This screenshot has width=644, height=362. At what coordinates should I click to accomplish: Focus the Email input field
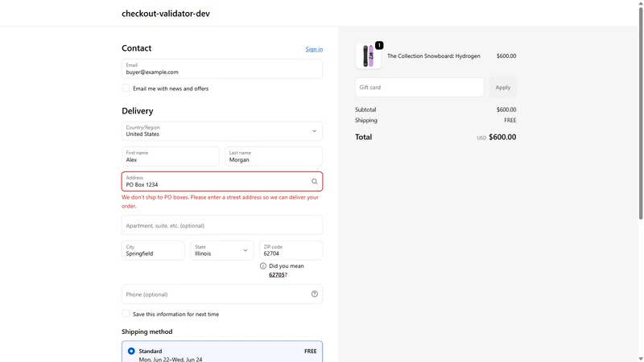(222, 68)
